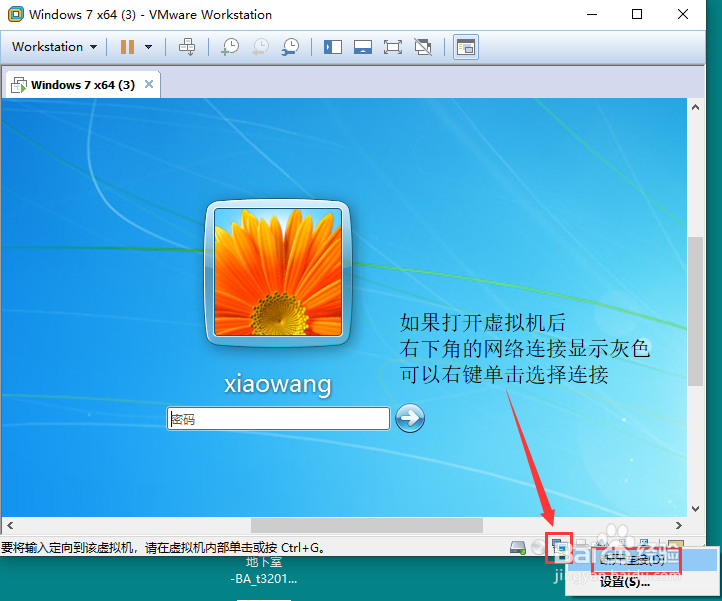Click the VMware Workstation title bar icon
Image resolution: width=722 pixels, height=601 pixels.
16,14
